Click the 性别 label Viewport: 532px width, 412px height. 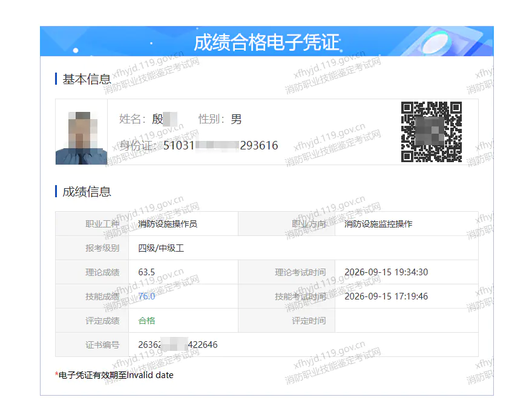coord(212,119)
